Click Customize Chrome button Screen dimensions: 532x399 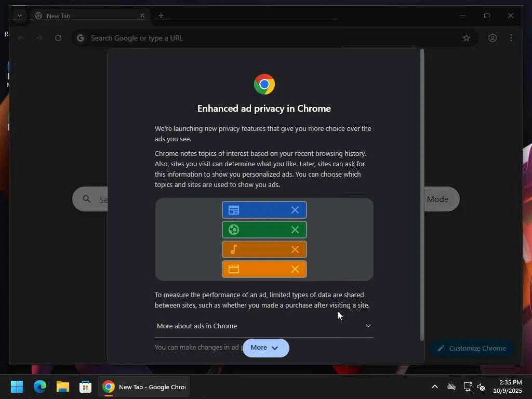(x=472, y=349)
